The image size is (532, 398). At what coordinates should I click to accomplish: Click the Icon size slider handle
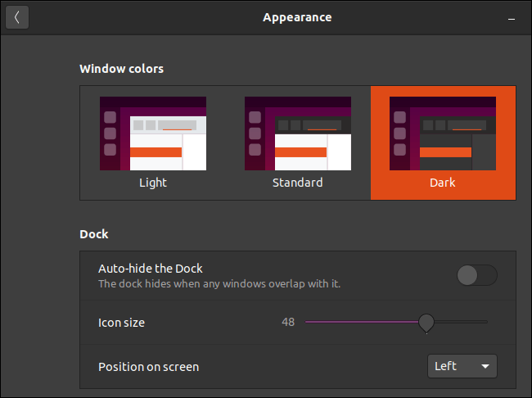[426, 323]
